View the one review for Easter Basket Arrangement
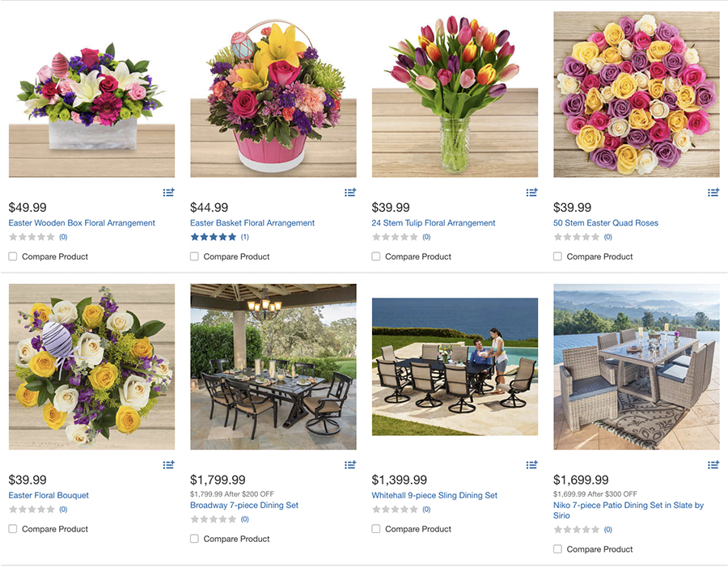728x567 pixels. (244, 238)
